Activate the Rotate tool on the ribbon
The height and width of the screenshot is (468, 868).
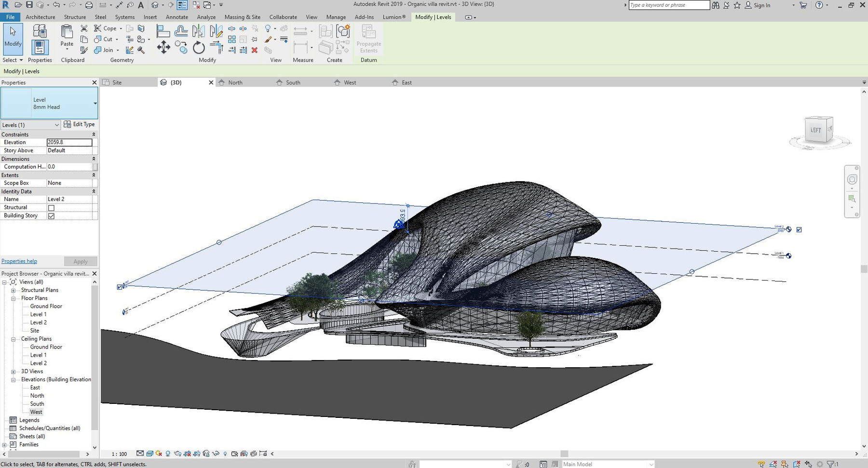pos(199,48)
